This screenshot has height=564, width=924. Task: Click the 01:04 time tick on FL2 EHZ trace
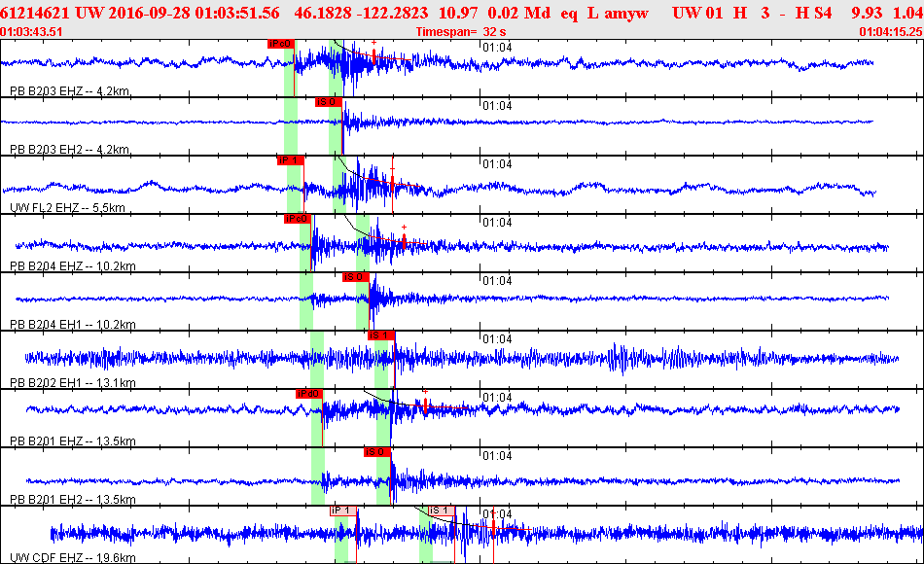497,163
